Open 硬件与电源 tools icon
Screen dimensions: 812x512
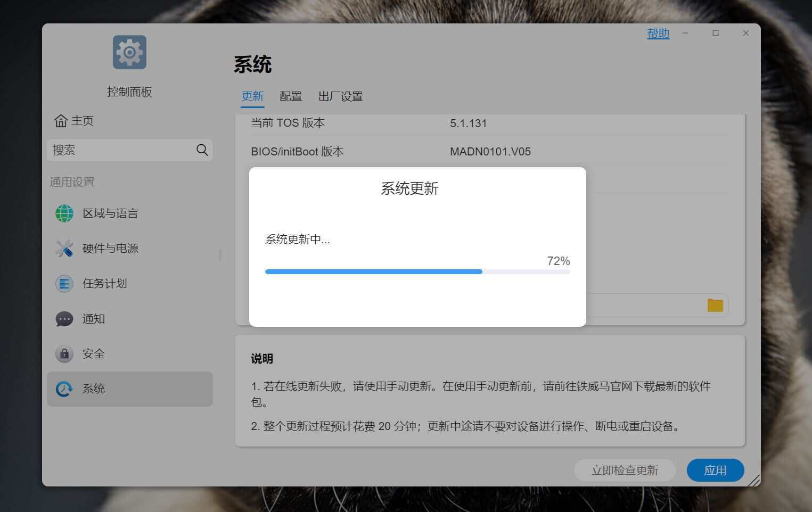coord(64,249)
